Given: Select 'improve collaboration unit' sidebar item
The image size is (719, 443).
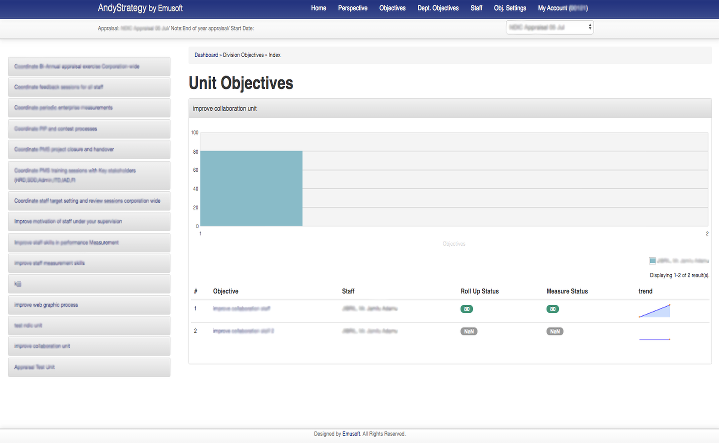Looking at the screenshot, I should (x=89, y=346).
